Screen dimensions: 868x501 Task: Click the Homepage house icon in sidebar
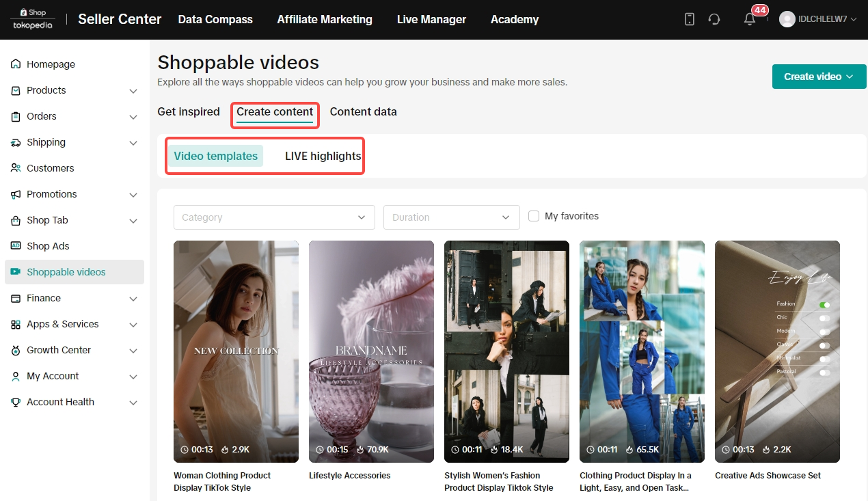16,64
